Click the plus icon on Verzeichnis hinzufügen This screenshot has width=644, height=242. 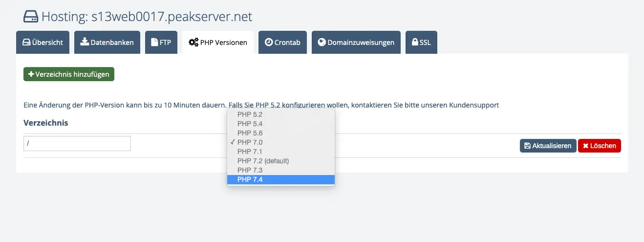pyautogui.click(x=31, y=74)
